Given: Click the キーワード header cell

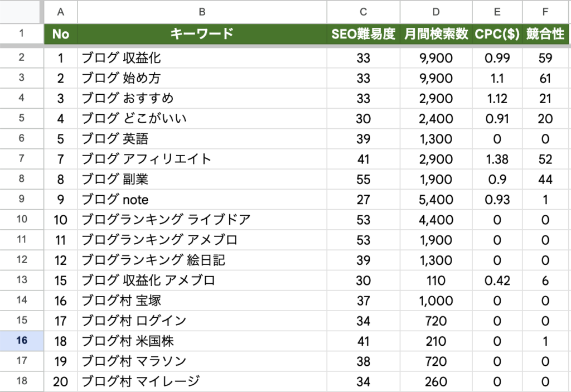Looking at the screenshot, I should [202, 34].
